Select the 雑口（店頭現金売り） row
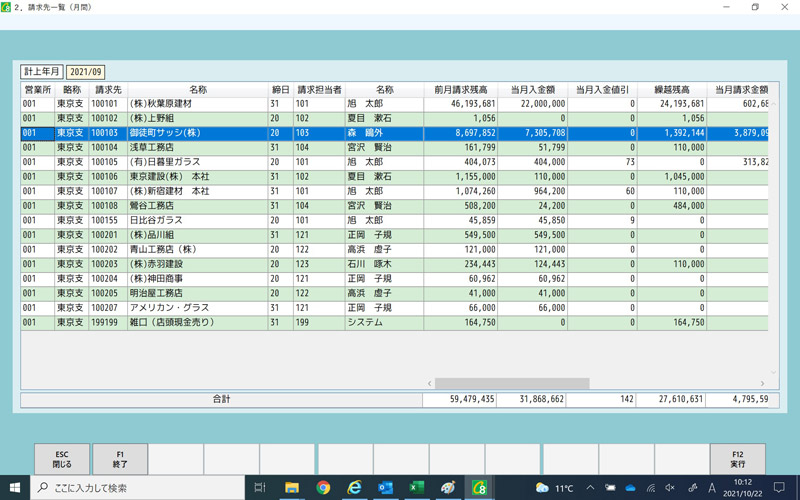This screenshot has width=800, height=500. [394, 323]
